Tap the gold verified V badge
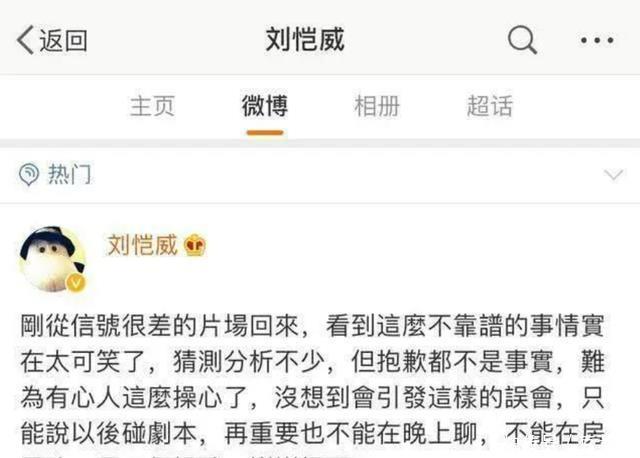 tap(76, 282)
